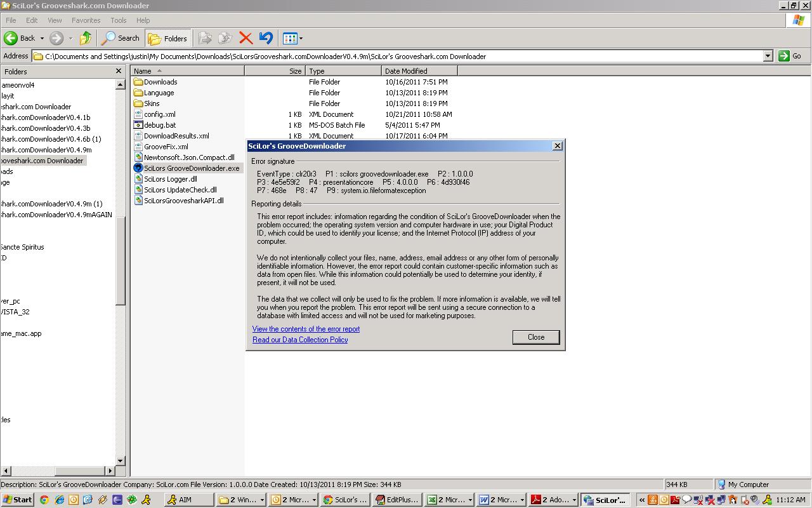Expand the Adobe grouped taskbar dropdown
The height and width of the screenshot is (508, 812).
click(x=574, y=500)
